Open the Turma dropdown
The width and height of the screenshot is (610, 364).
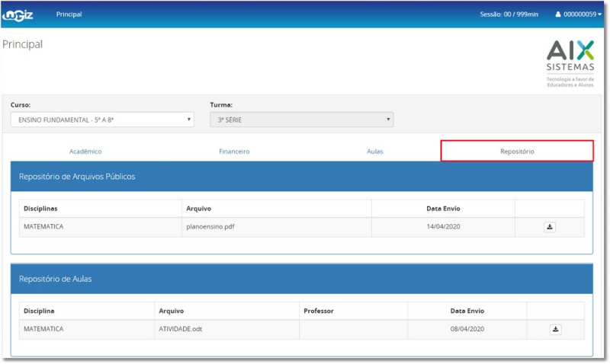[301, 120]
